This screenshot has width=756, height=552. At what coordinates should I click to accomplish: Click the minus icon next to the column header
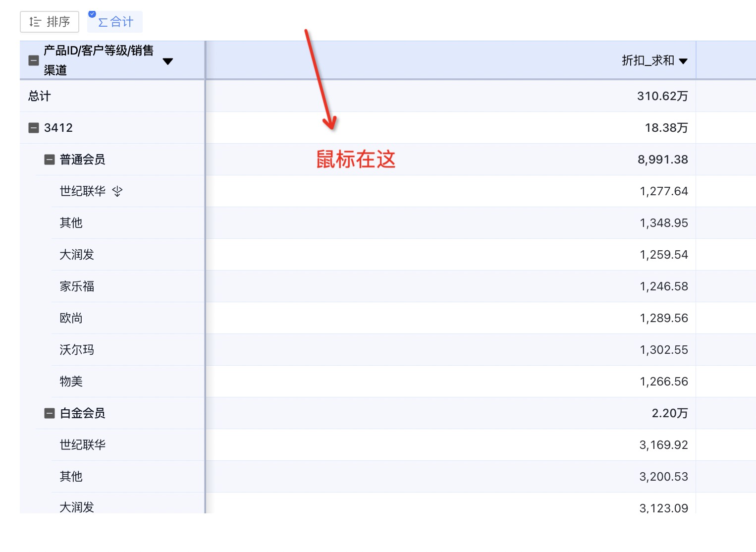(33, 60)
